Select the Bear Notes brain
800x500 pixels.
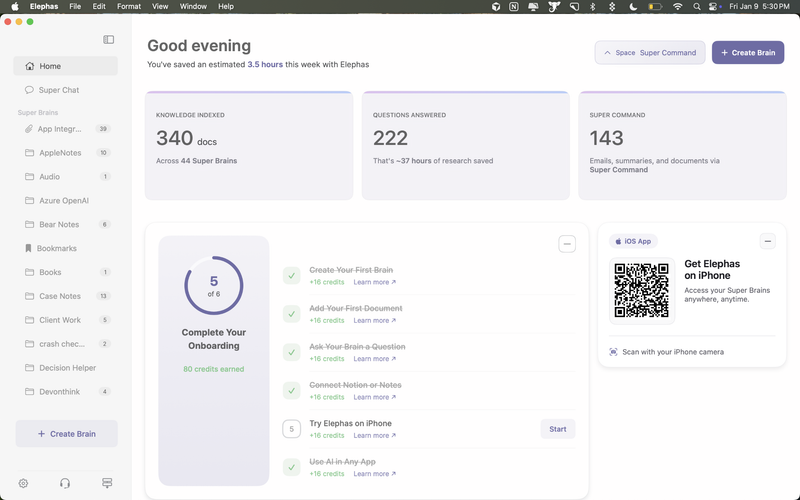(65, 224)
